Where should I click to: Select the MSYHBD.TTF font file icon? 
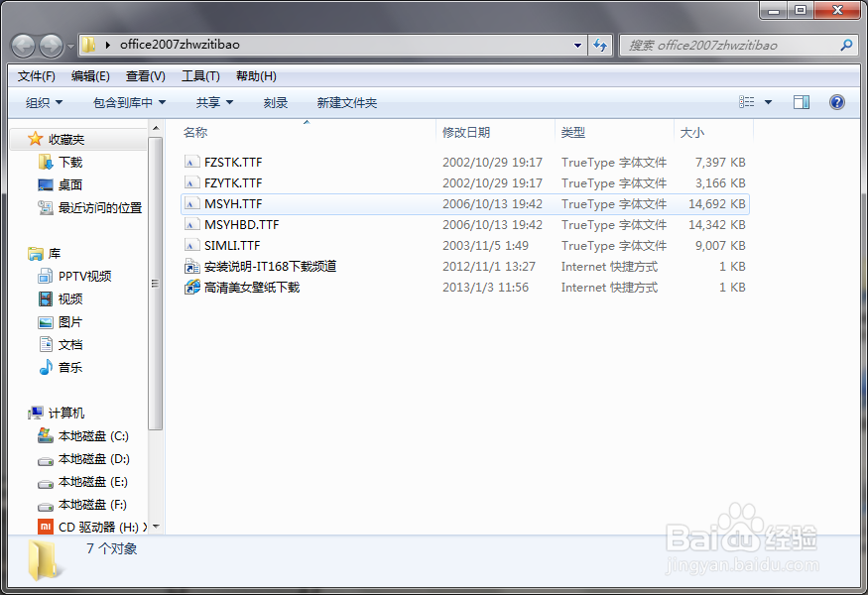pyautogui.click(x=191, y=225)
